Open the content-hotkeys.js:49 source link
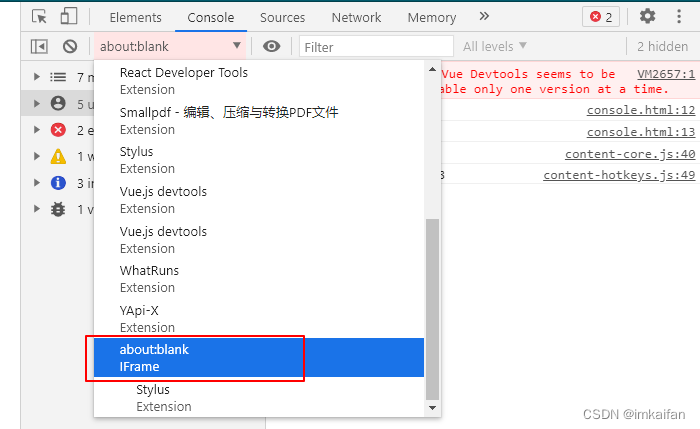Screen dimensions: 700x429 pos(619,175)
